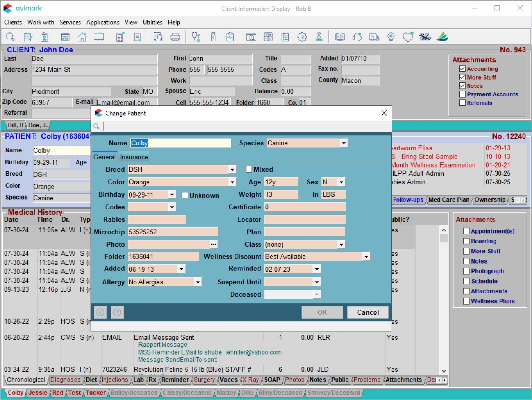Open the Clients menu
532x400 pixels.
[13, 22]
